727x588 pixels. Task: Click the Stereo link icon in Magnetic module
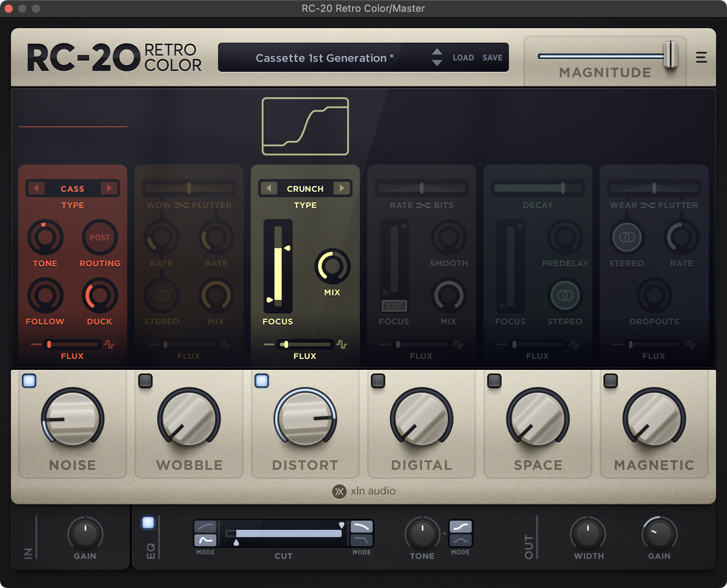pyautogui.click(x=627, y=237)
